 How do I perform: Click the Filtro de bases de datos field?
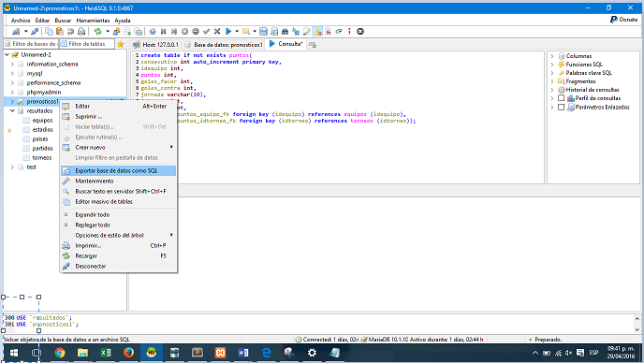(x=31, y=44)
